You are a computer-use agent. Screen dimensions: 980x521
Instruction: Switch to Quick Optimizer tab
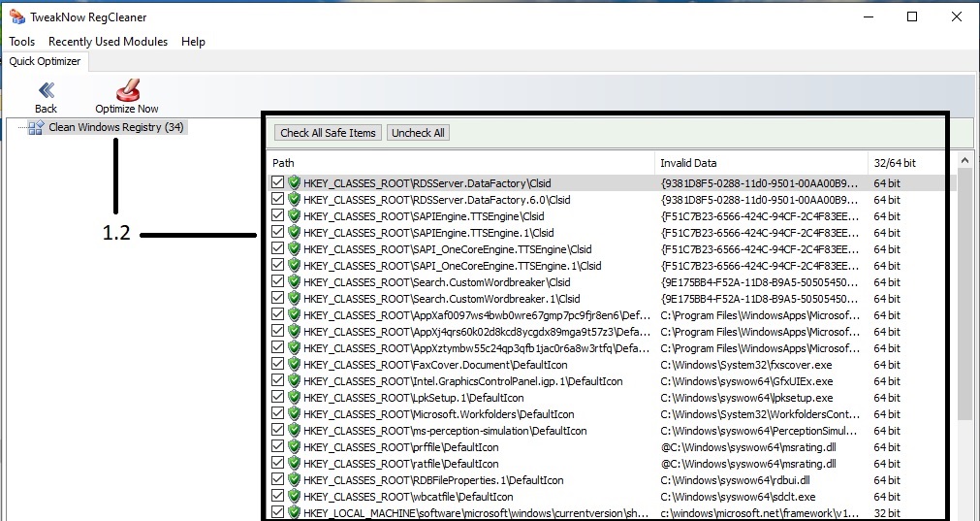click(45, 61)
